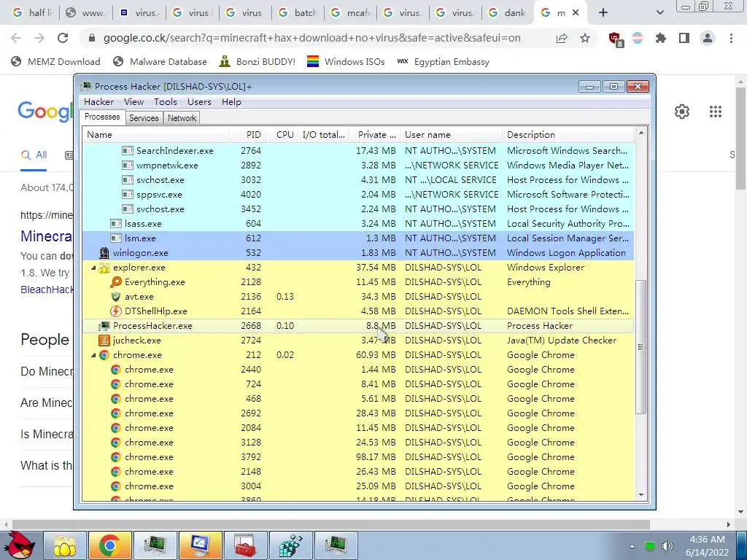Open the Egyptian Embassy bookmark
The width and height of the screenshot is (747, 560).
tap(443, 62)
